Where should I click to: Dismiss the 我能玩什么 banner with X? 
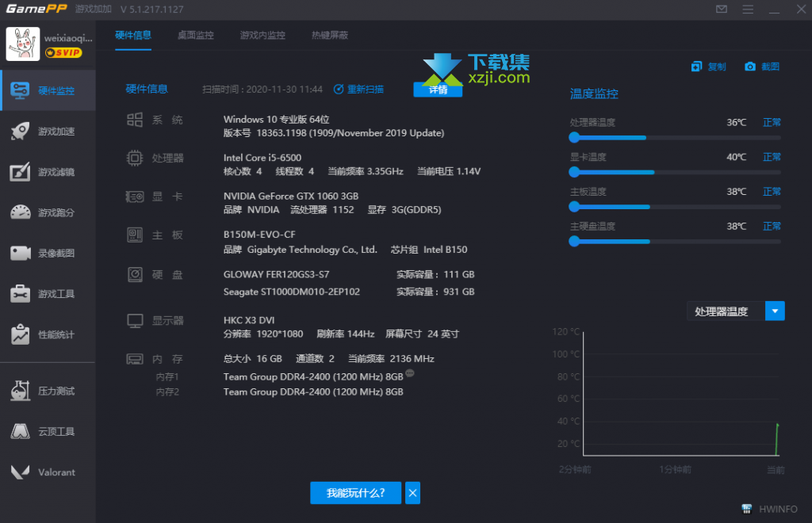tap(412, 493)
